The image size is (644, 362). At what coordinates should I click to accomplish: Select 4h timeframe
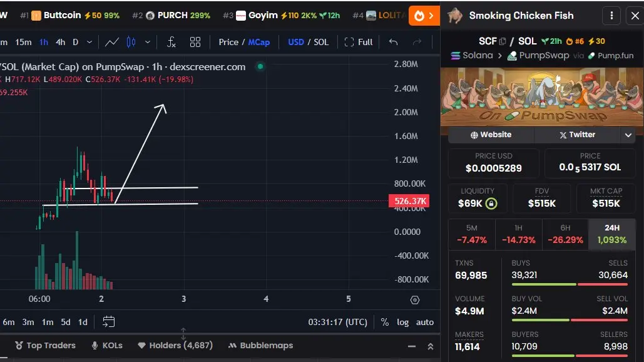[60, 42]
